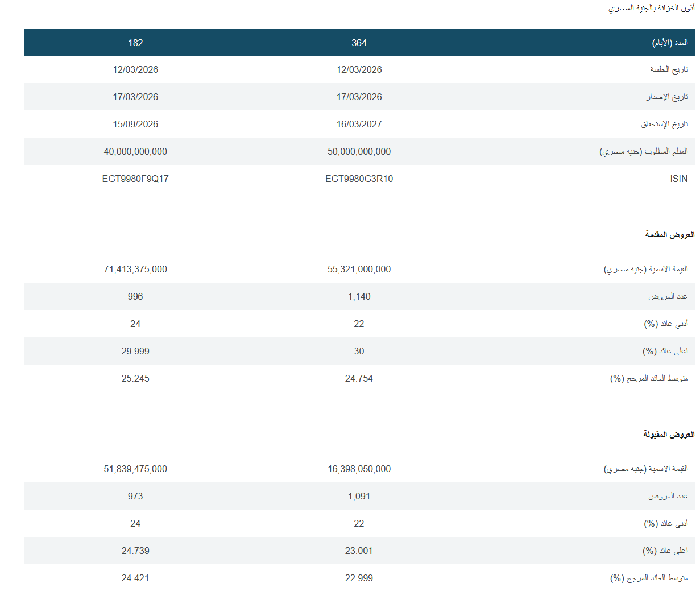Click ISIN code EGT9980G3R10
Viewport: 700px width, 612px height.
tap(359, 179)
